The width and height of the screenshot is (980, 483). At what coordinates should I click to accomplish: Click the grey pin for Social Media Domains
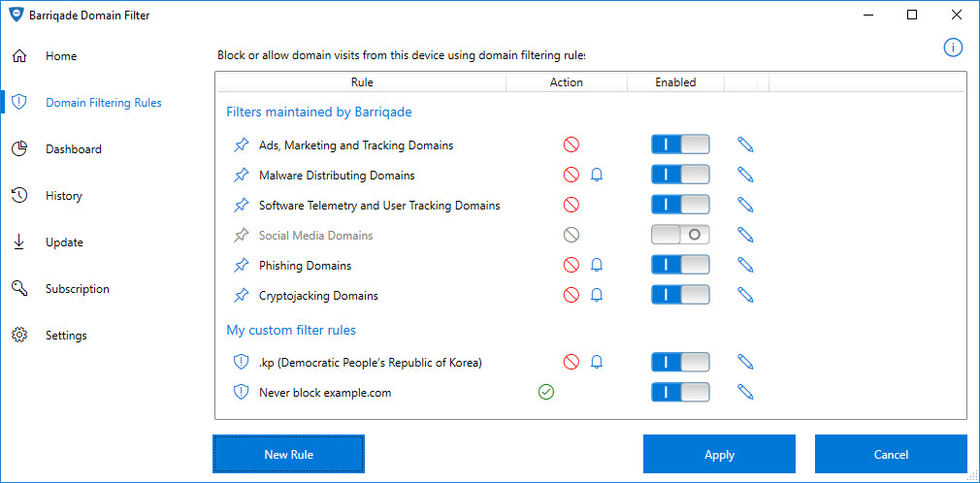[242, 235]
